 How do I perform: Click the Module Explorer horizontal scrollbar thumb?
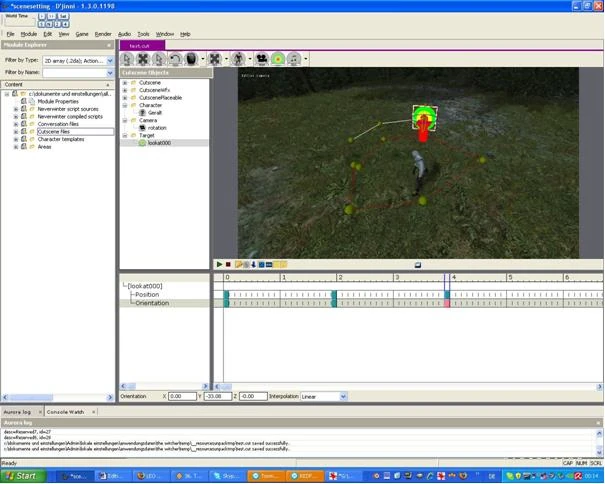(x=32, y=397)
